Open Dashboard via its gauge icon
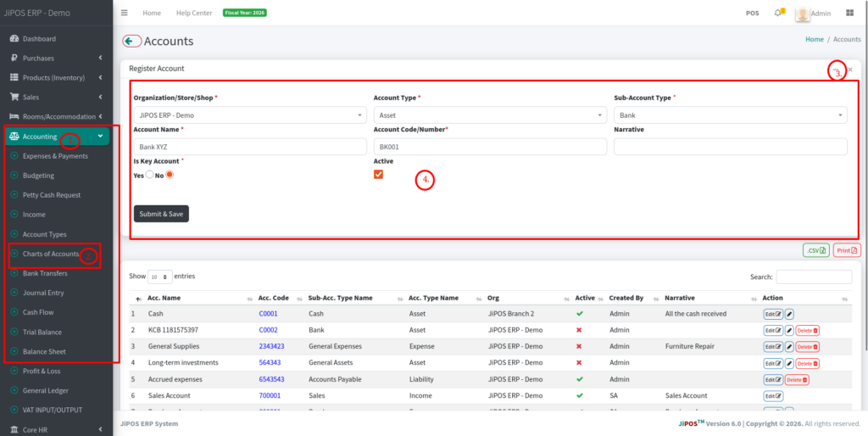 click(x=14, y=39)
